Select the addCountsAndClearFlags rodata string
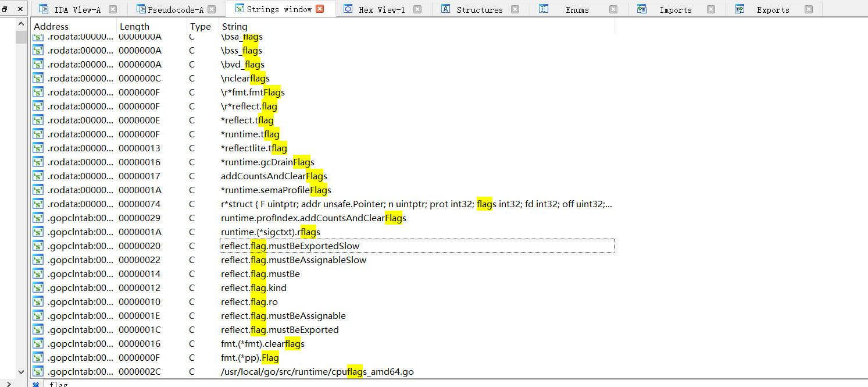Viewport: 868px width, 387px height. (x=274, y=176)
